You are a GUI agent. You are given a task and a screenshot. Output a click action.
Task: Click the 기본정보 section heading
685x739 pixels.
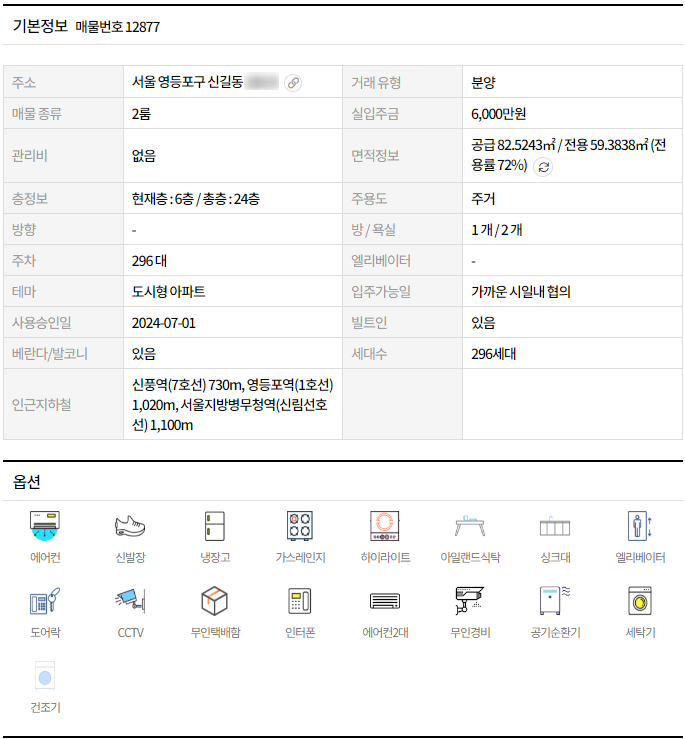click(x=40, y=25)
